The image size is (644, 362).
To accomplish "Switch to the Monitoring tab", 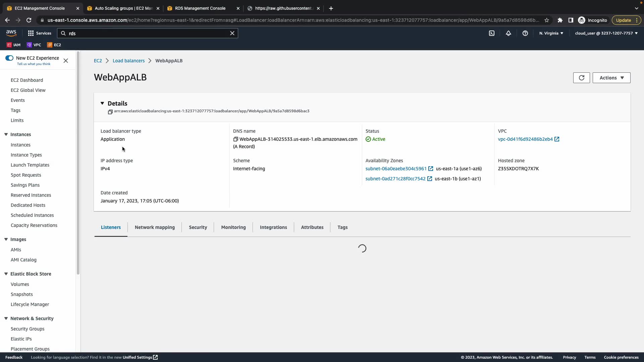I will point(233,227).
